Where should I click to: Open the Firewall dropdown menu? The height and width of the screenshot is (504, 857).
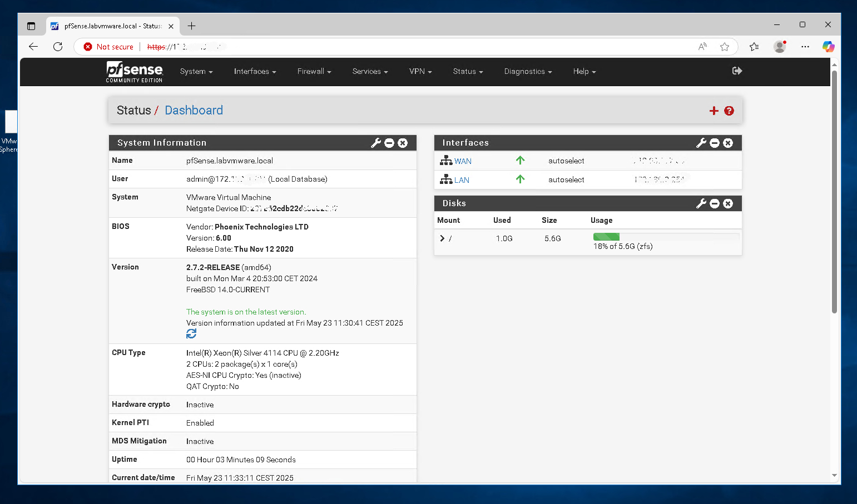click(314, 72)
